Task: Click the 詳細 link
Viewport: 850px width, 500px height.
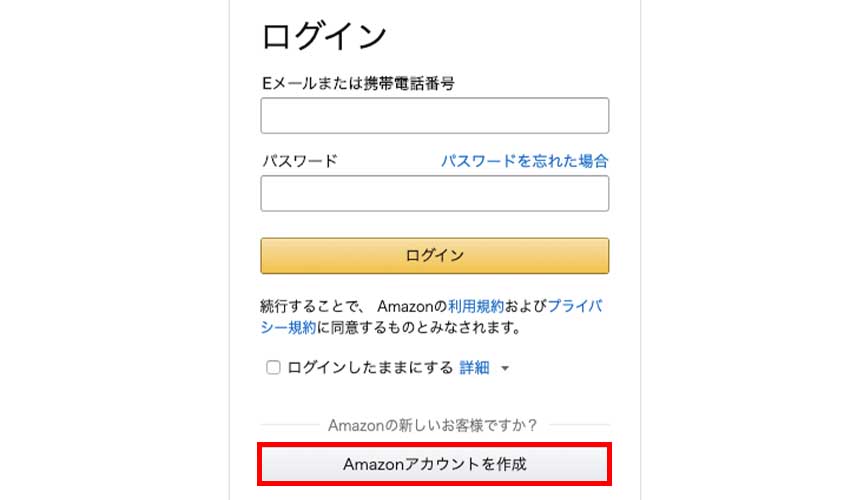Action: point(474,368)
